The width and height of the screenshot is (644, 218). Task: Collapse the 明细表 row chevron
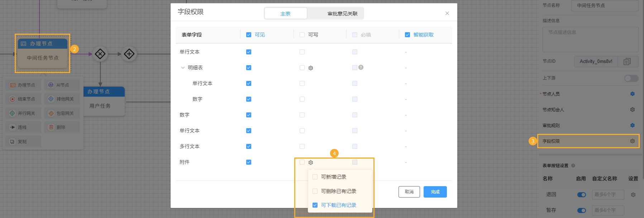(183, 68)
